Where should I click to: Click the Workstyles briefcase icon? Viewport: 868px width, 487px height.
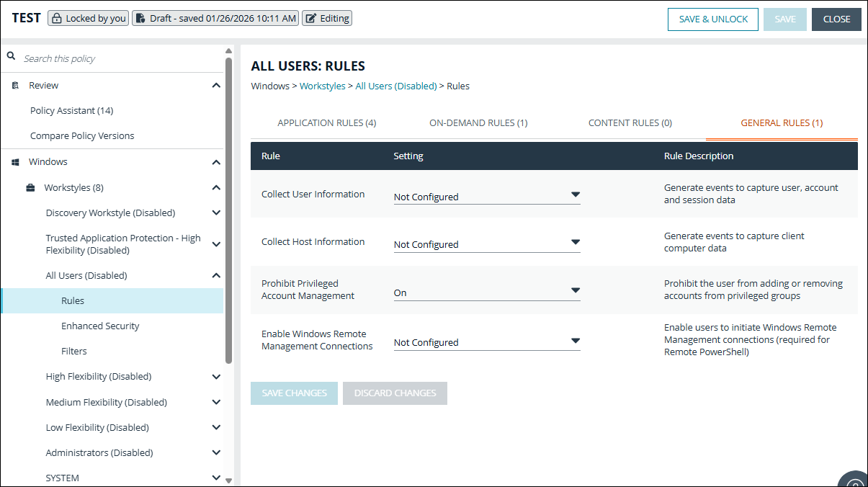[29, 187]
